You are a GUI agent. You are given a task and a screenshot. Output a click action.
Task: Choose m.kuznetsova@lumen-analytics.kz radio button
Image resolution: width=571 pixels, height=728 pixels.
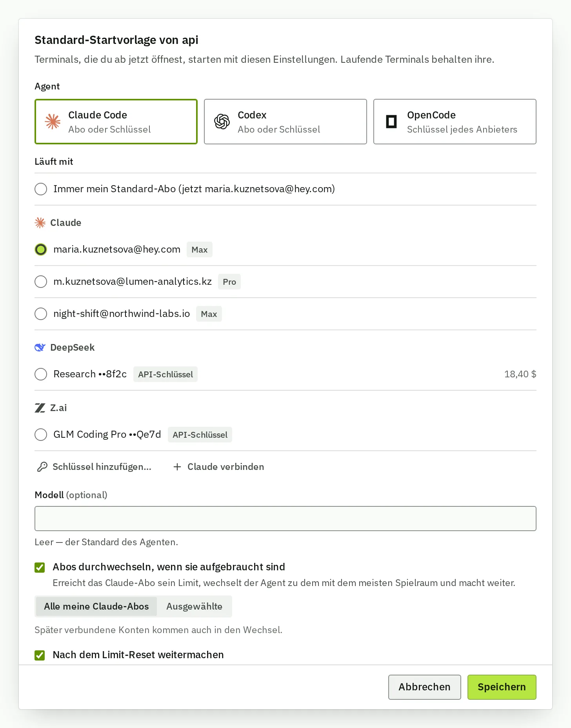click(x=41, y=282)
